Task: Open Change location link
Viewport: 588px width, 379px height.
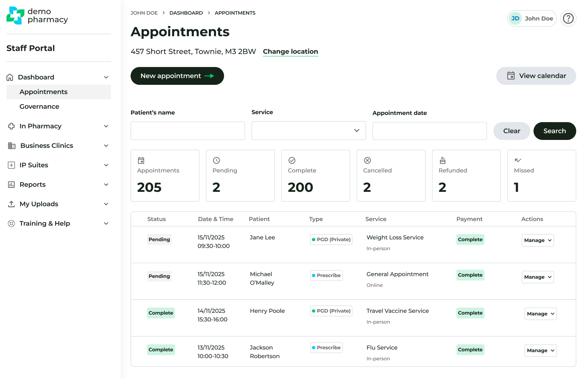Action: (290, 52)
